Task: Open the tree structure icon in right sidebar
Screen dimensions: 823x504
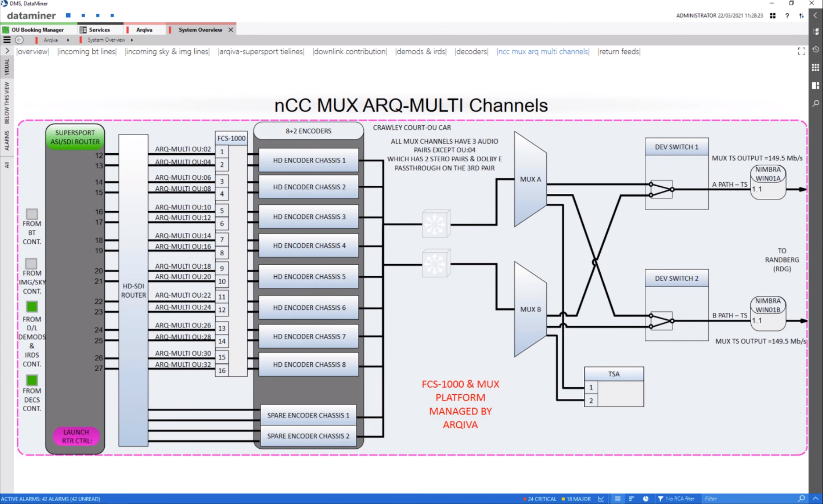Action: pos(816,32)
